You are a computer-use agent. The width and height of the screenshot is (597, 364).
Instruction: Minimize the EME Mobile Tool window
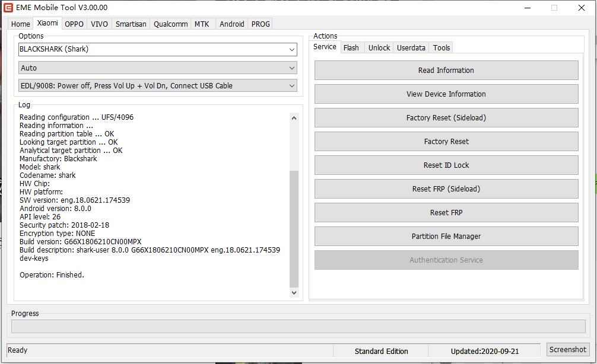528,8
